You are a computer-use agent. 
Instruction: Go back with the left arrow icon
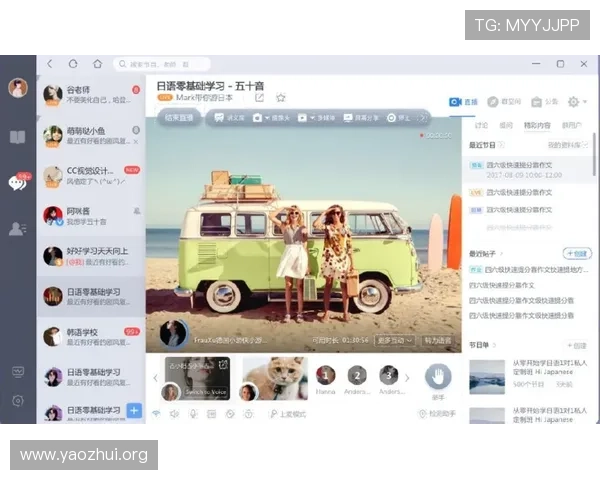pos(50,64)
